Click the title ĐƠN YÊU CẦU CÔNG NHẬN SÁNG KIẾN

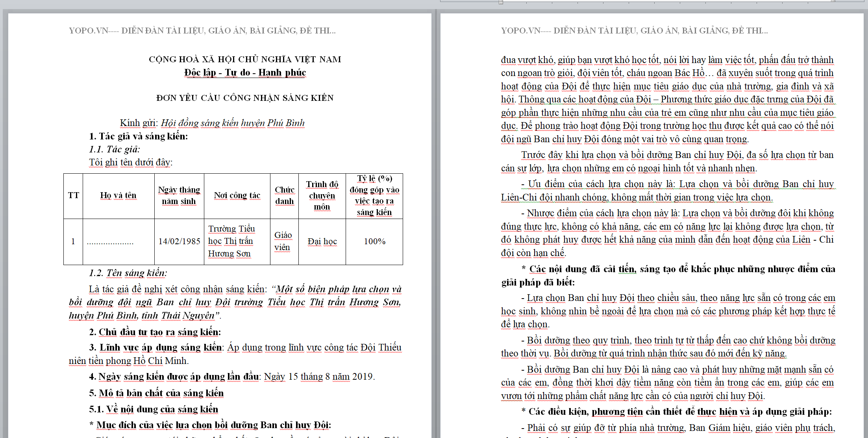pyautogui.click(x=245, y=98)
